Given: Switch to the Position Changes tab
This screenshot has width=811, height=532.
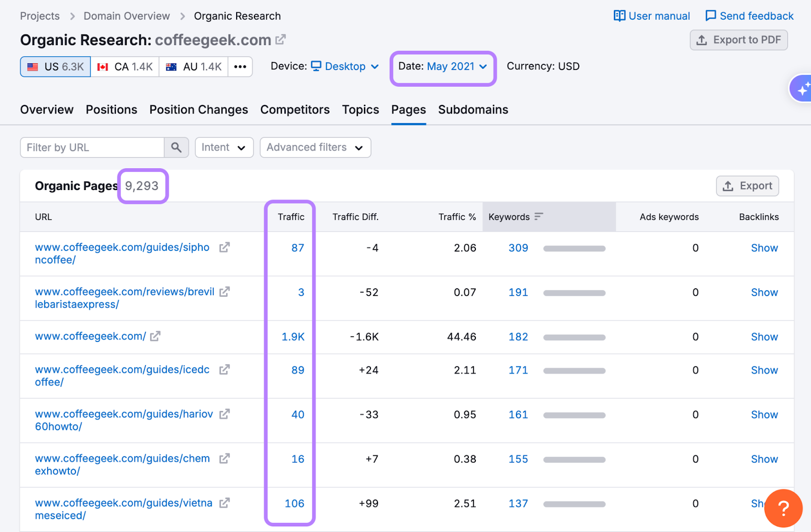Looking at the screenshot, I should tap(198, 110).
